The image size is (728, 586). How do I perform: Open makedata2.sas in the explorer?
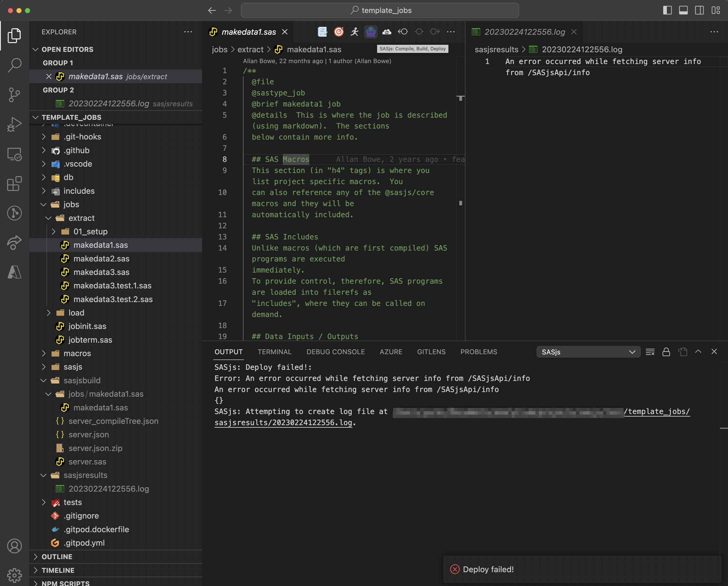[101, 259]
